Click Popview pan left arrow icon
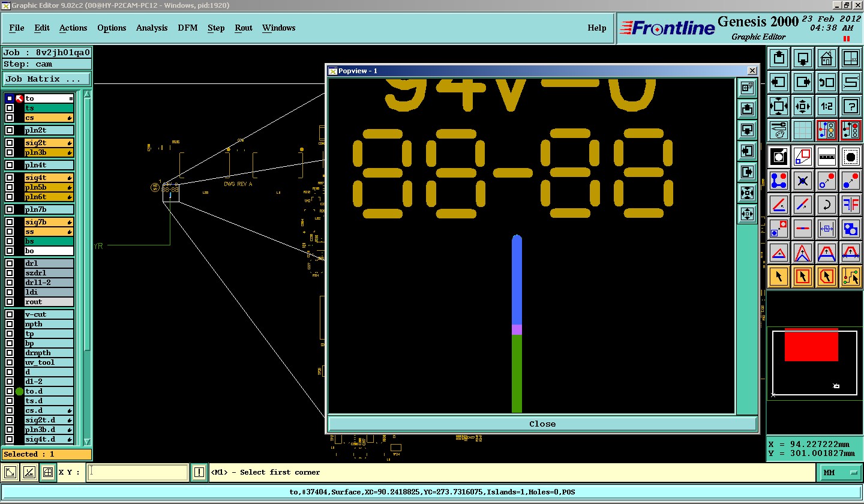 tap(747, 151)
